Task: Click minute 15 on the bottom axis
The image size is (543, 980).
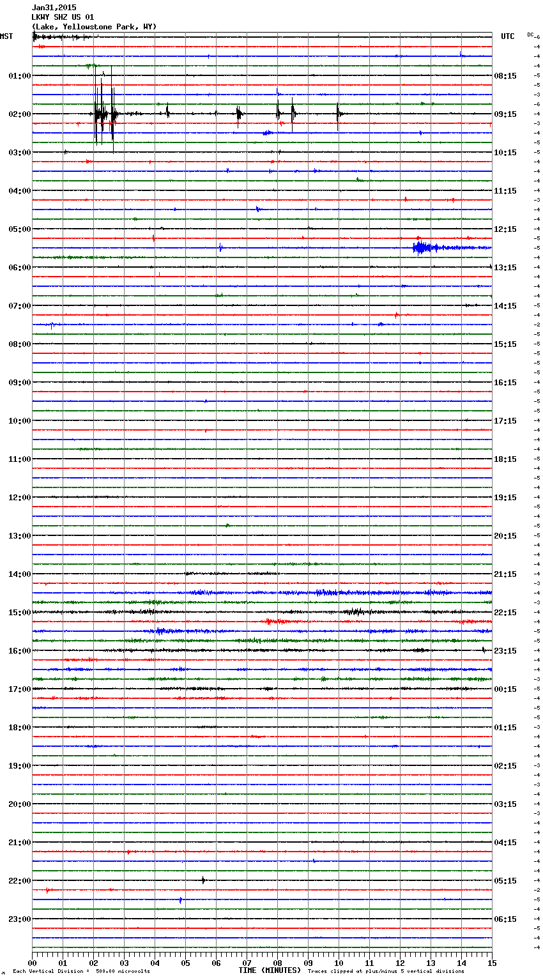Action: click(x=492, y=963)
